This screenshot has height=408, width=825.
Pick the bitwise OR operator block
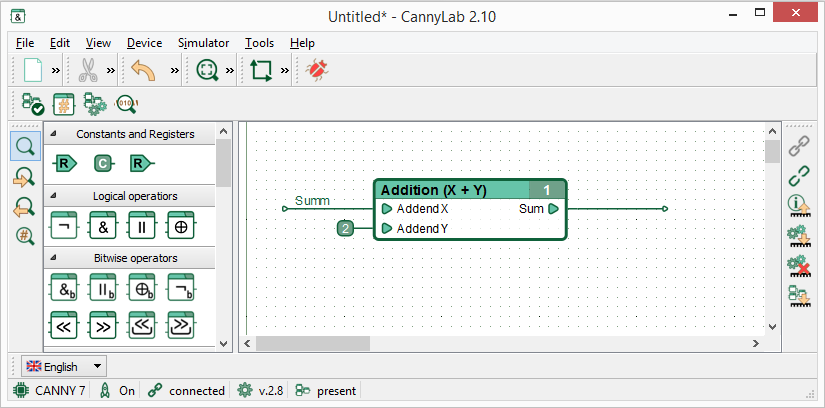pyautogui.click(x=103, y=287)
